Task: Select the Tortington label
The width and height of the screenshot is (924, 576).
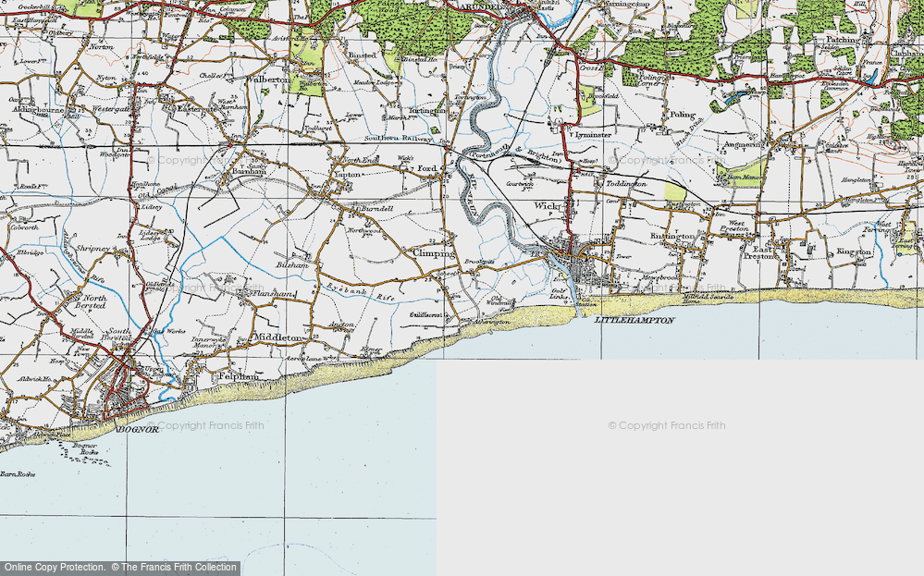Action: pyautogui.click(x=428, y=111)
